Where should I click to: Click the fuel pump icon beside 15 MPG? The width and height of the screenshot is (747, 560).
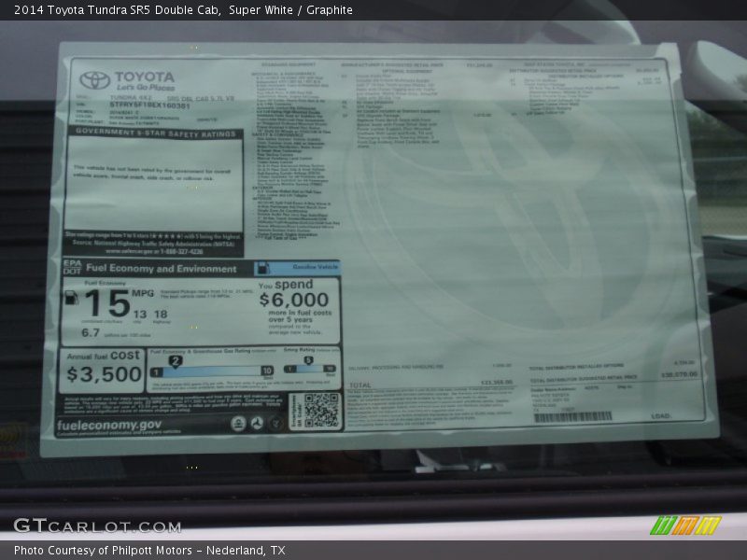tap(71, 299)
